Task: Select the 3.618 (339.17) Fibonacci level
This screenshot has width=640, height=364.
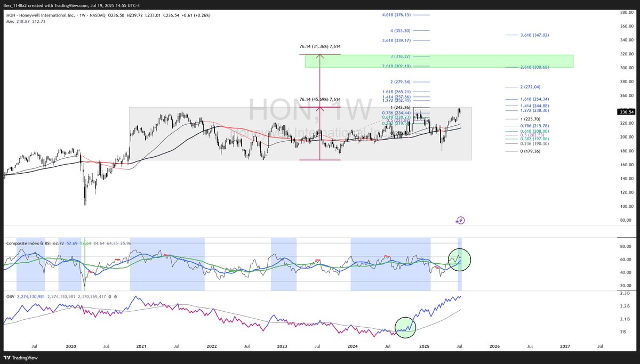Action: click(x=395, y=40)
